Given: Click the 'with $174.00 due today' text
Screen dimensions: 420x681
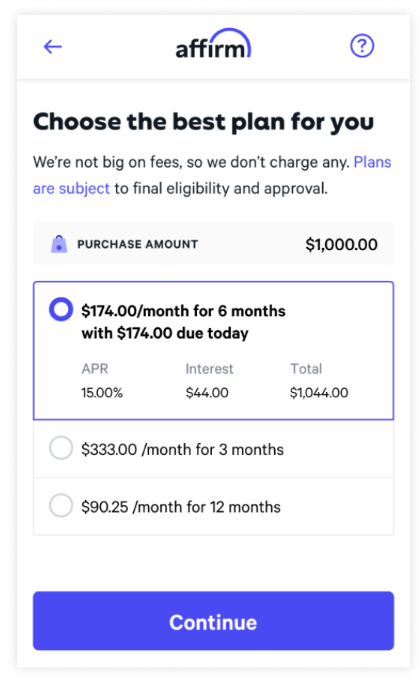Looking at the screenshot, I should 165,333.
